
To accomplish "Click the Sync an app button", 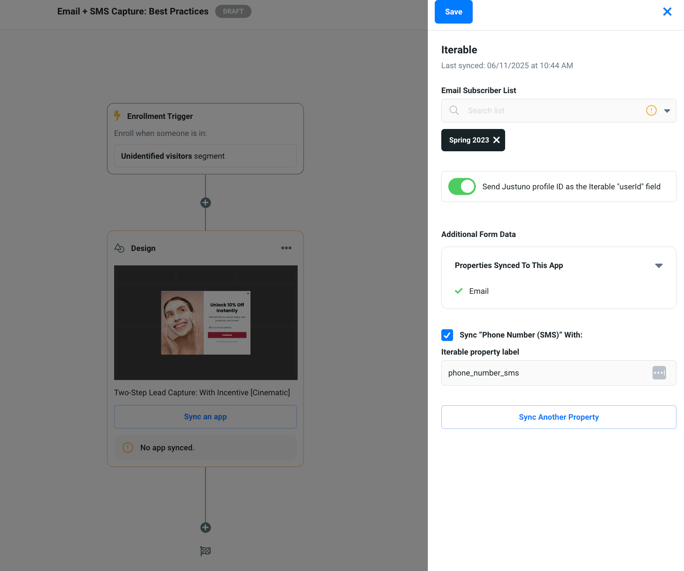I will (205, 417).
